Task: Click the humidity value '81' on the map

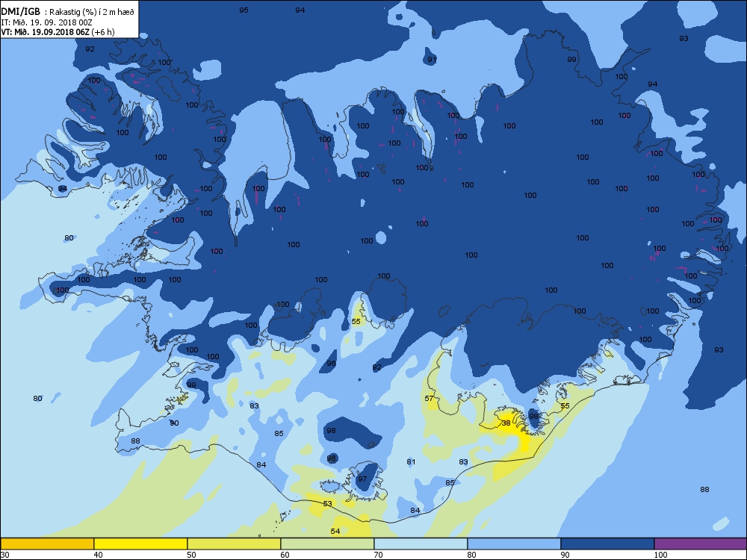Action: [x=411, y=462]
